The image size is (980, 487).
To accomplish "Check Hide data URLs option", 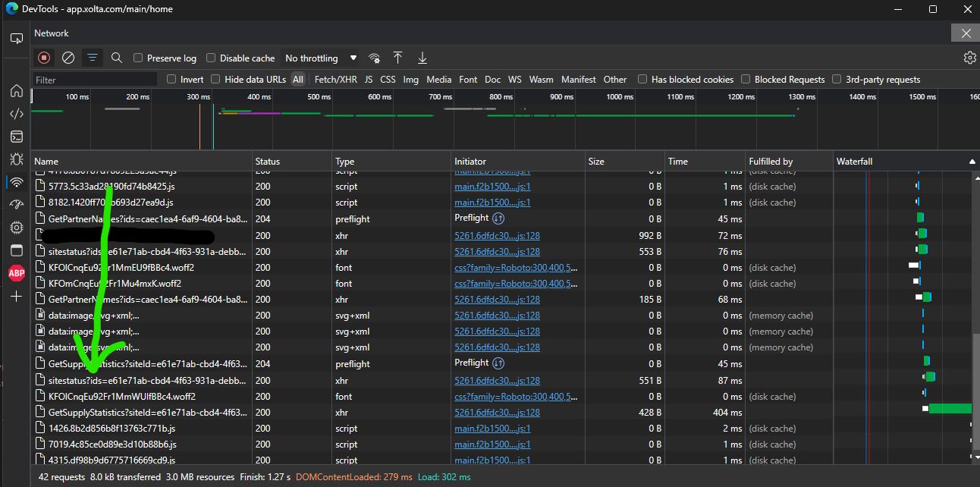I will pos(215,80).
